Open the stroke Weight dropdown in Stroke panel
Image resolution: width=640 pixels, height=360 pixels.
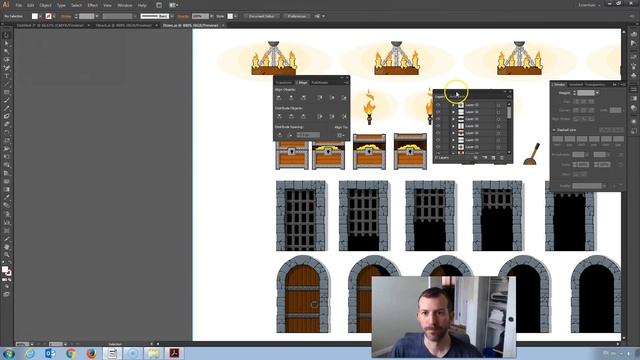click(597, 93)
